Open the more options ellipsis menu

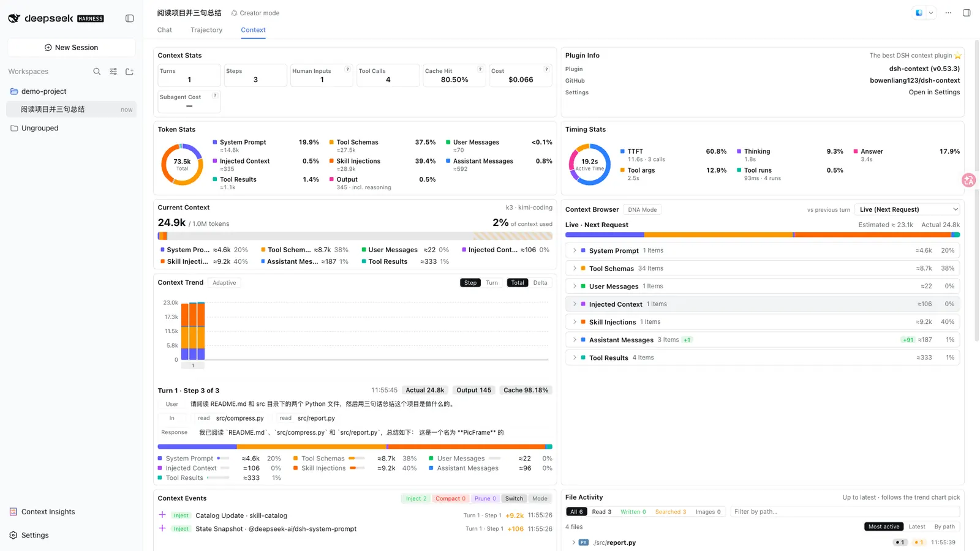tap(948, 13)
